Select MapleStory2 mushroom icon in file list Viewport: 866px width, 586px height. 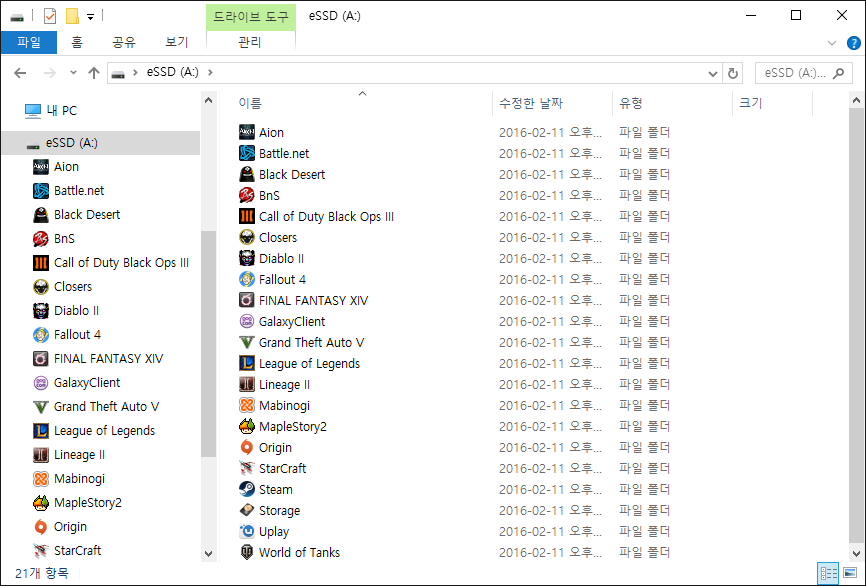(247, 426)
